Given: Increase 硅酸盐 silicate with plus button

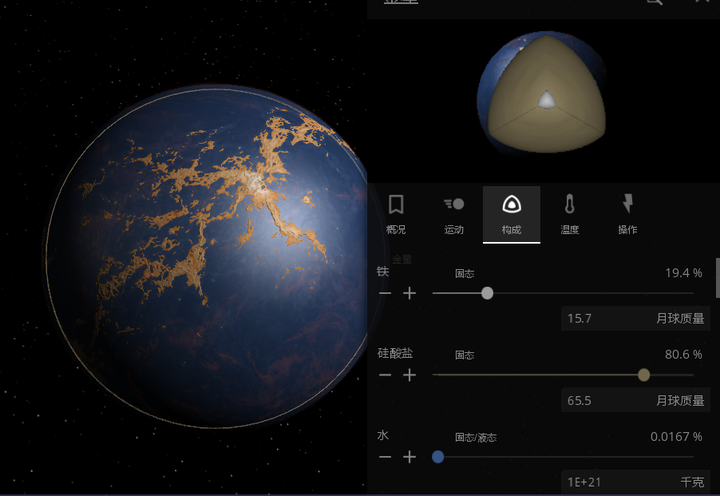Looking at the screenshot, I should (x=409, y=375).
